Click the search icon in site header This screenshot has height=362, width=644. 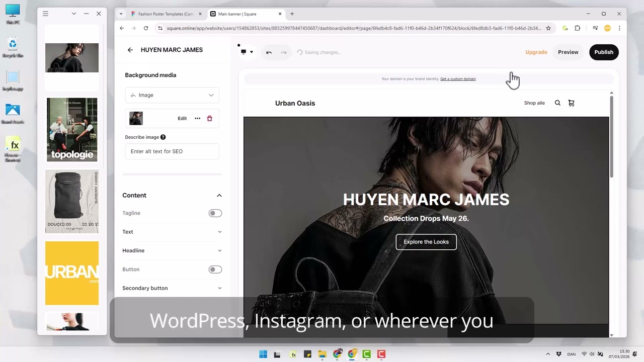557,103
